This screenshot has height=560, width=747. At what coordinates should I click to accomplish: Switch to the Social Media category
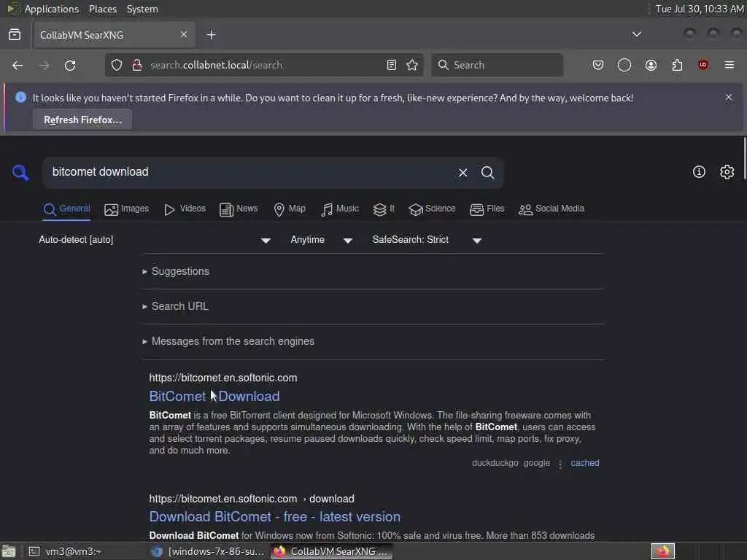(x=551, y=209)
